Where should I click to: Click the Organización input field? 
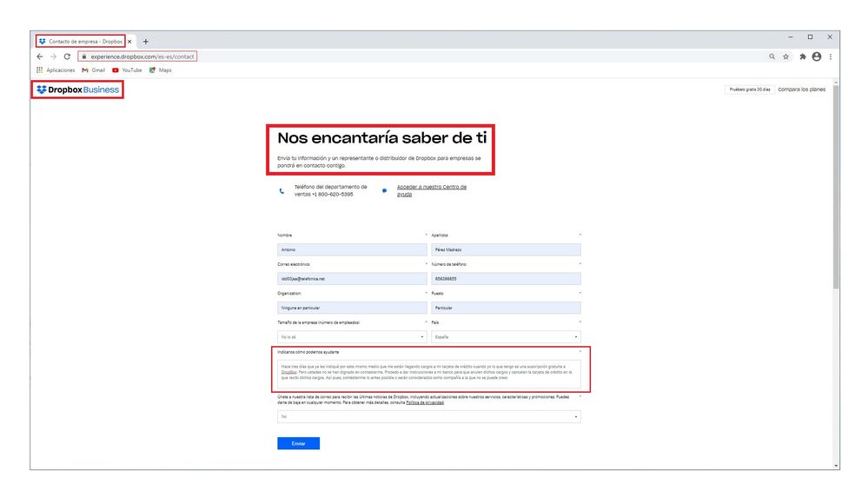[352, 308]
